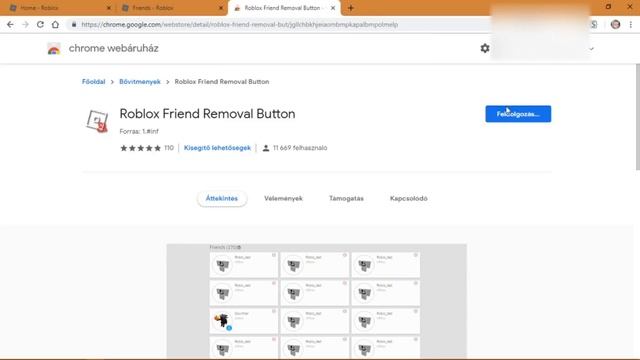Open Kisegítő lehetőségek category link
The width and height of the screenshot is (640, 360).
pos(217,148)
